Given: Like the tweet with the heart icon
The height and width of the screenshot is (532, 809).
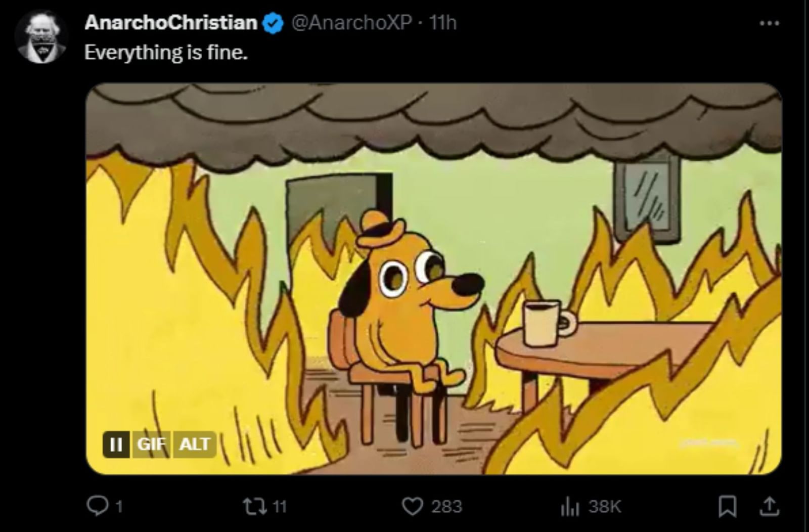Looking at the screenshot, I should (412, 506).
